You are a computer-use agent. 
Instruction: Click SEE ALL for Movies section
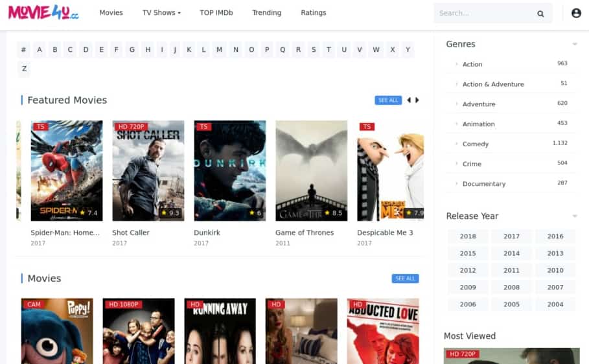(405, 279)
